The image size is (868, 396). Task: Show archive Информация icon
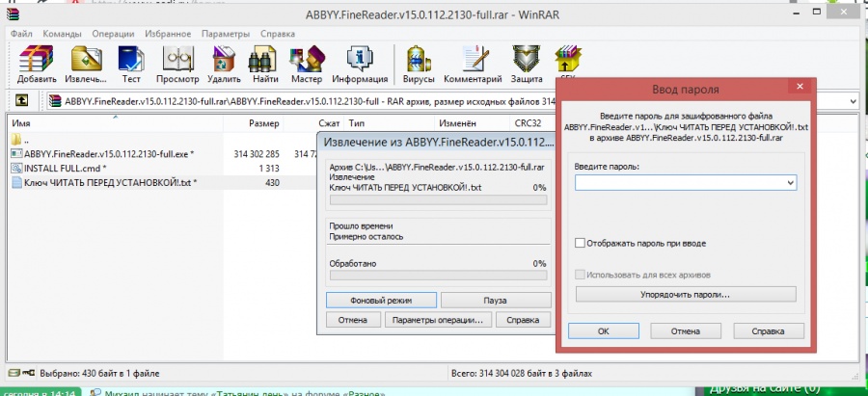point(360,65)
